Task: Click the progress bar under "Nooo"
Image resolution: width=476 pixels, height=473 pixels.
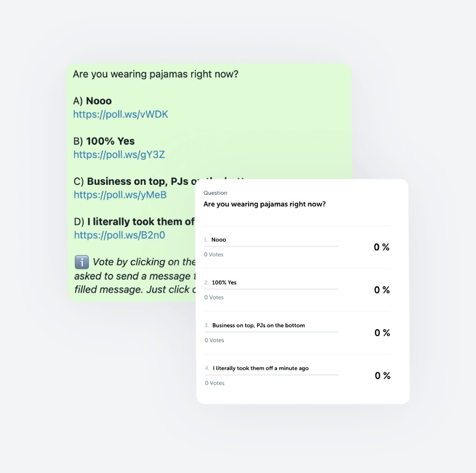Action: pyautogui.click(x=271, y=246)
